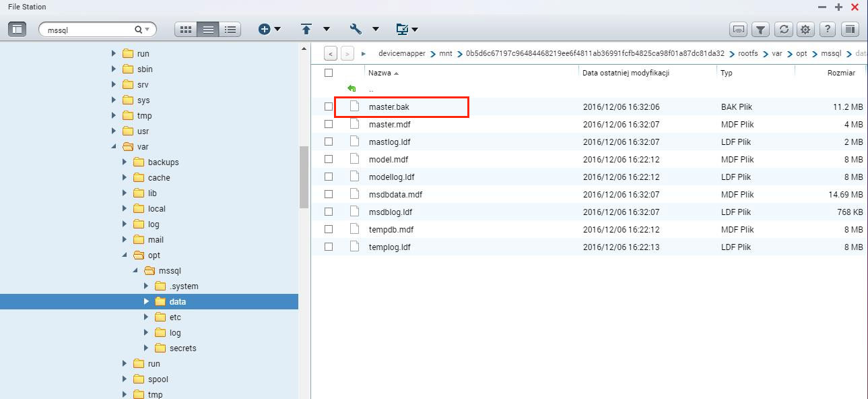The height and width of the screenshot is (399, 868).
Task: Select the sys folder in tree
Action: point(143,100)
